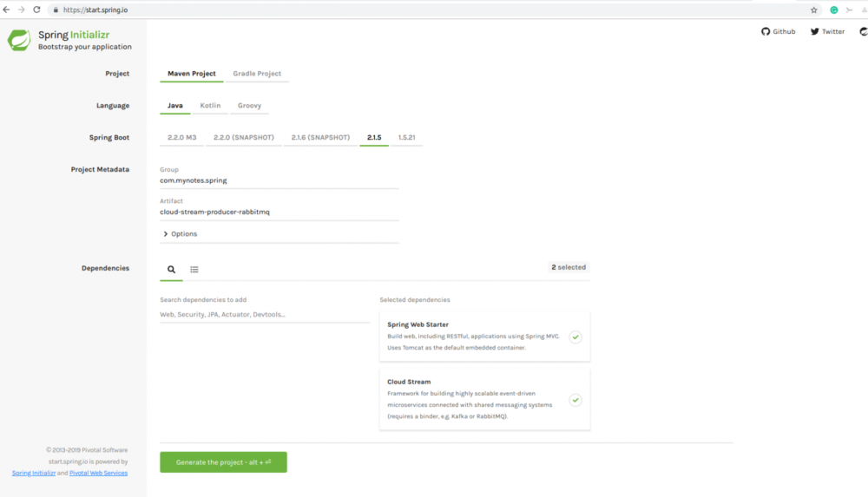This screenshot has width=868, height=497.
Task: Open the Github link in header
Action: 779,31
